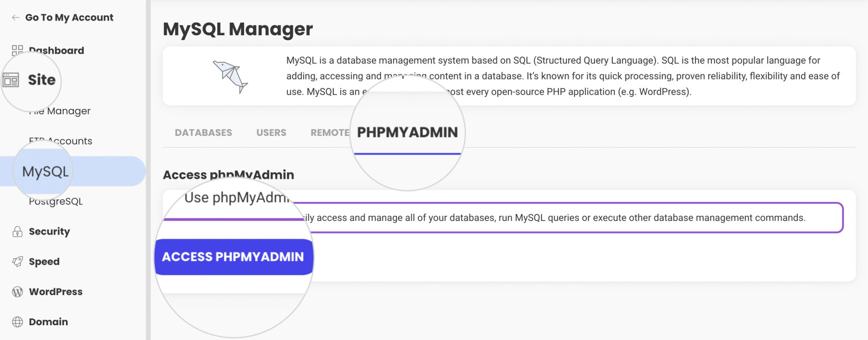This screenshot has height=340, width=868.
Task: Open PostgreSQL in the sidebar
Action: point(56,201)
